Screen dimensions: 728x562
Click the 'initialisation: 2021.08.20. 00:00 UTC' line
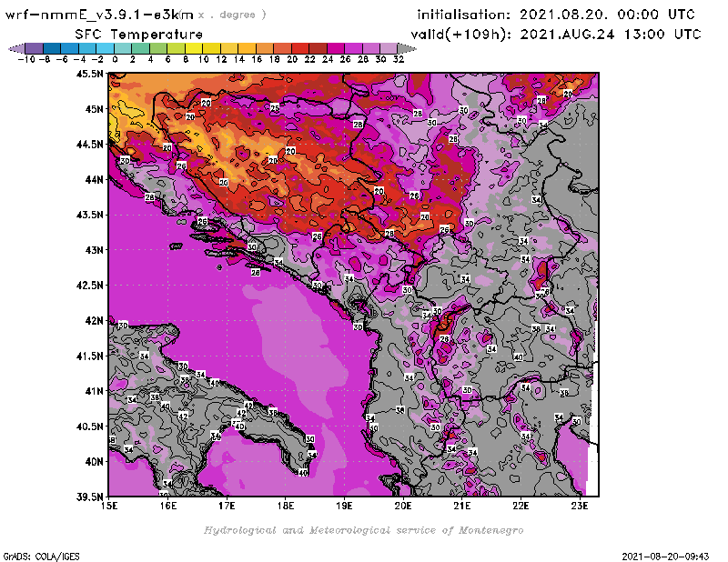point(556,15)
